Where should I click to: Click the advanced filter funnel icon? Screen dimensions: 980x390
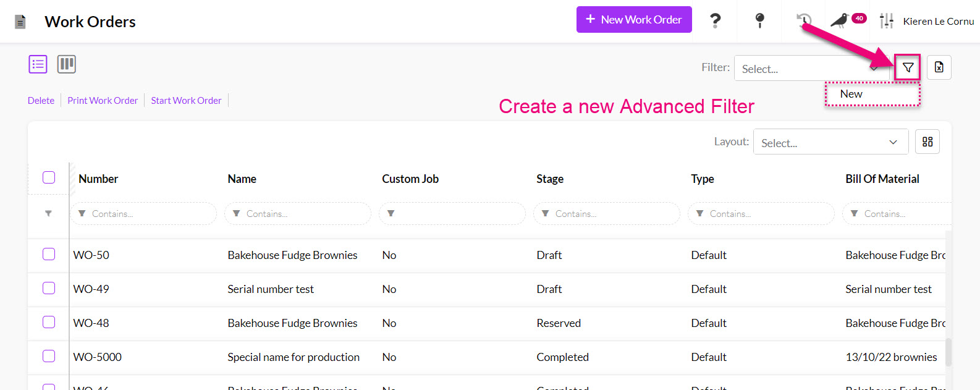(908, 67)
